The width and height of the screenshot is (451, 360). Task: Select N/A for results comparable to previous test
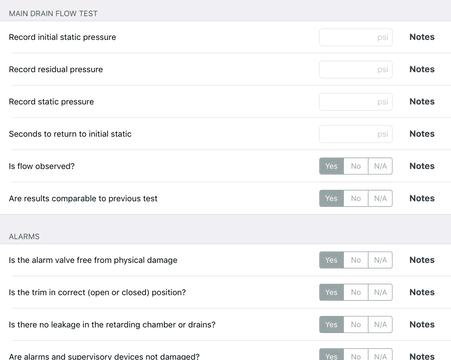click(x=380, y=198)
